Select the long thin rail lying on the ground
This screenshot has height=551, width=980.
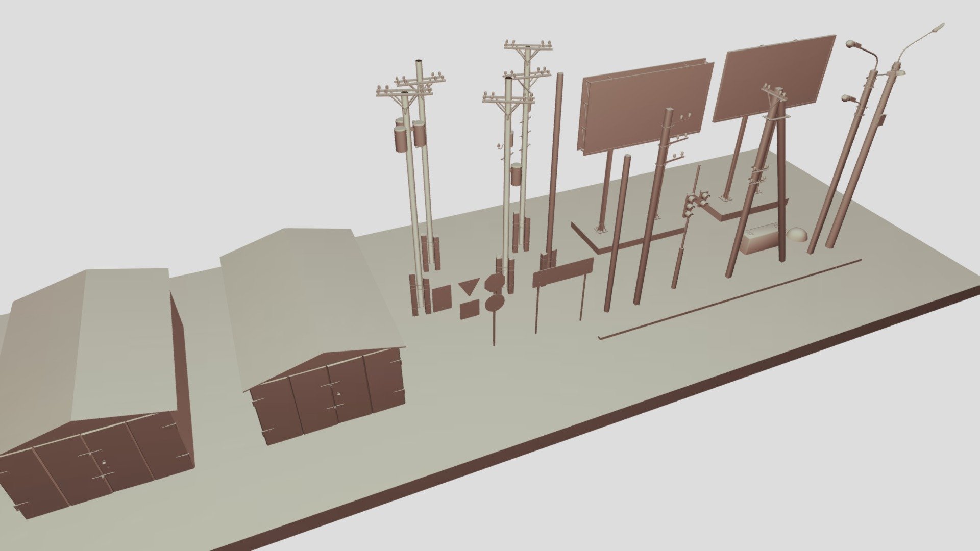[730, 298]
